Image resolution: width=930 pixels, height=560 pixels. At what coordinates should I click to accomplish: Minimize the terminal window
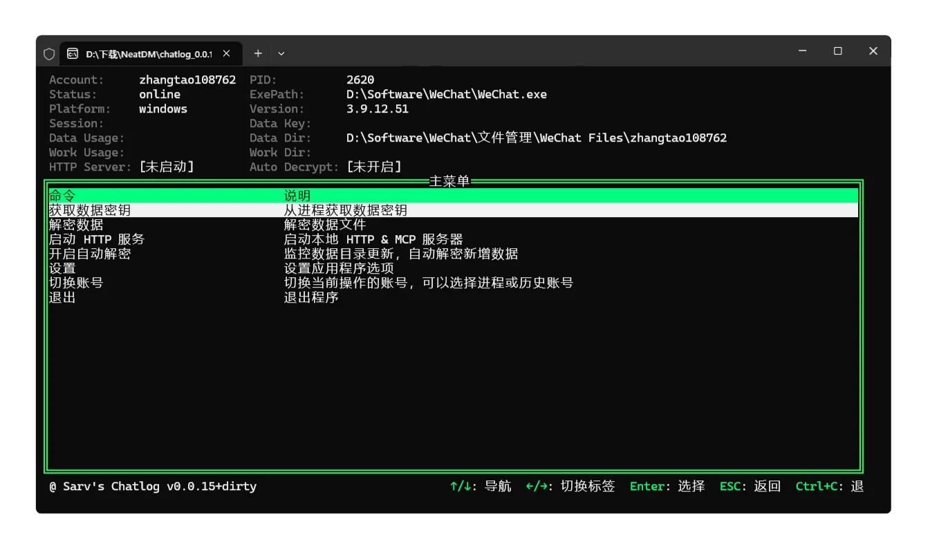803,51
